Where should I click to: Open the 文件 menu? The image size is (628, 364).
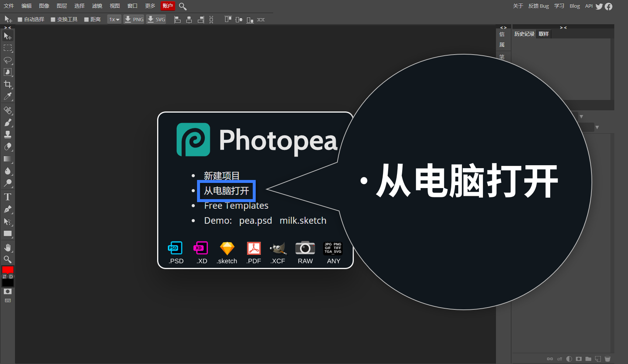9,6
